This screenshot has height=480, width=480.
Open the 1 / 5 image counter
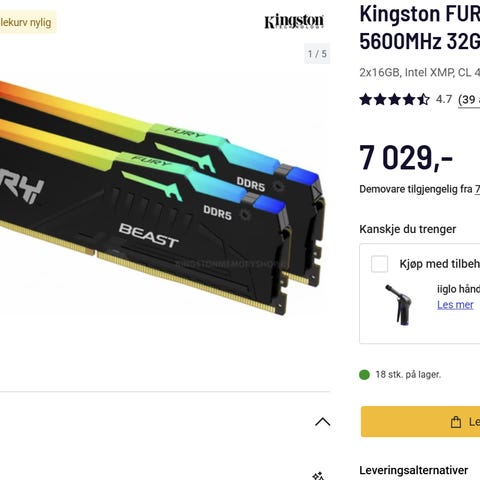(x=317, y=54)
